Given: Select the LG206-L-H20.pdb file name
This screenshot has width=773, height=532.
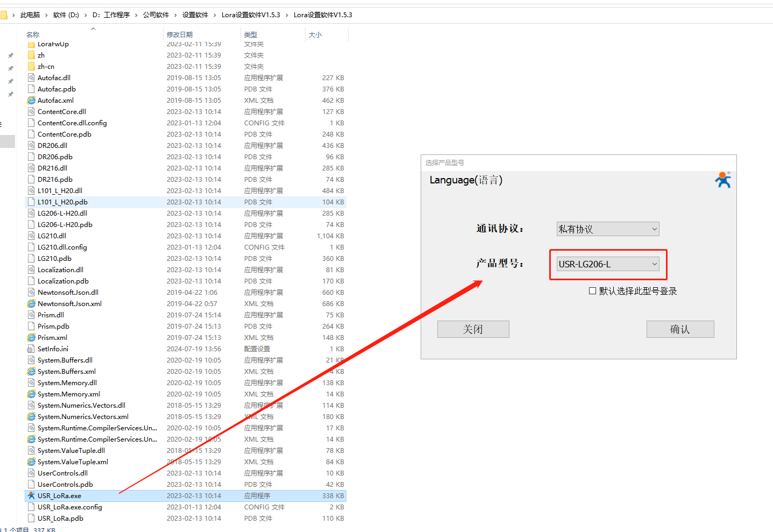Looking at the screenshot, I should [65, 224].
